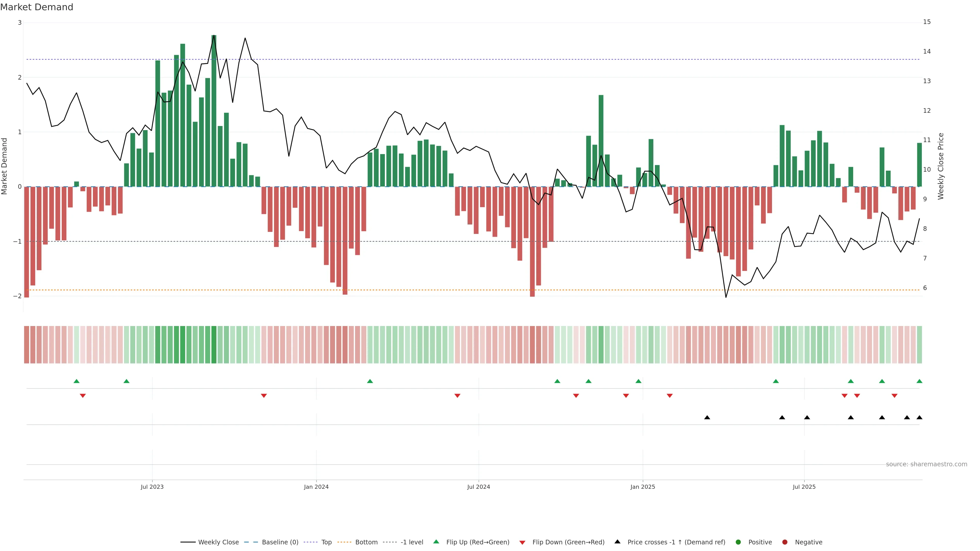This screenshot has height=551, width=980.
Task: Click the Negative red circle legend icon
Action: pos(785,542)
